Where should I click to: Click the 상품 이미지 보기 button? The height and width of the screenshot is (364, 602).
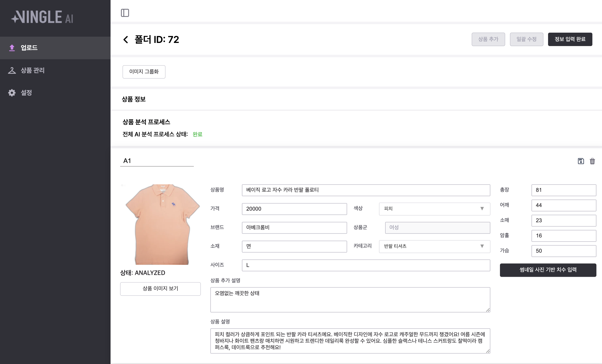click(x=160, y=289)
